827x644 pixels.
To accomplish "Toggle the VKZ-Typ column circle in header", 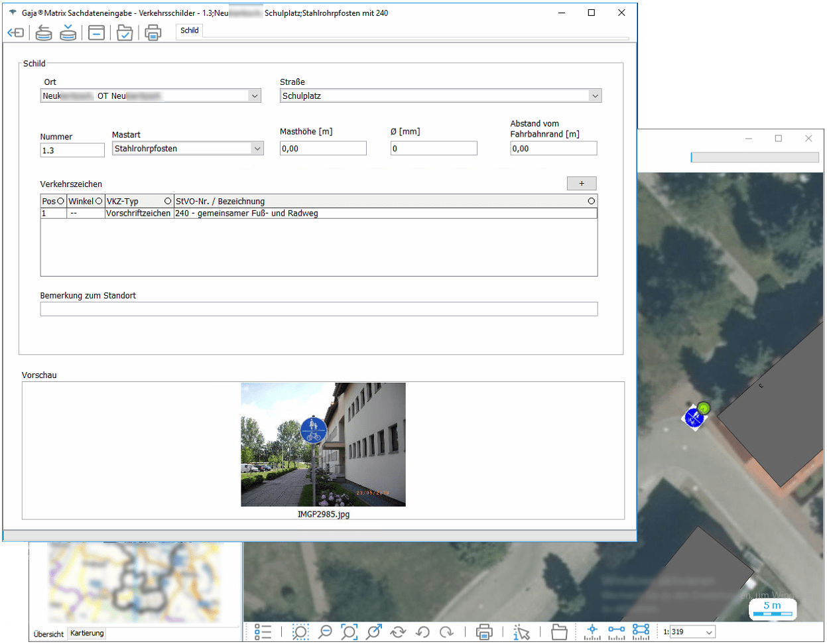I will (x=168, y=201).
